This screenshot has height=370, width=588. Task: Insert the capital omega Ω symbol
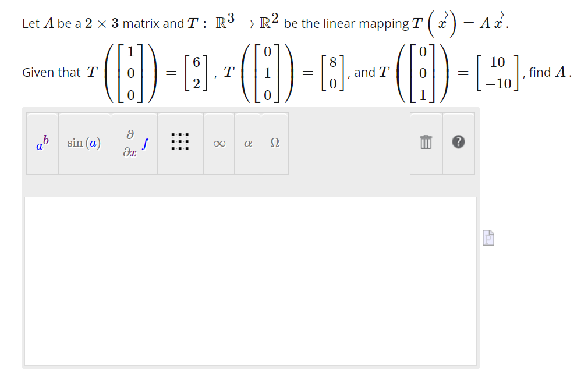tap(274, 143)
